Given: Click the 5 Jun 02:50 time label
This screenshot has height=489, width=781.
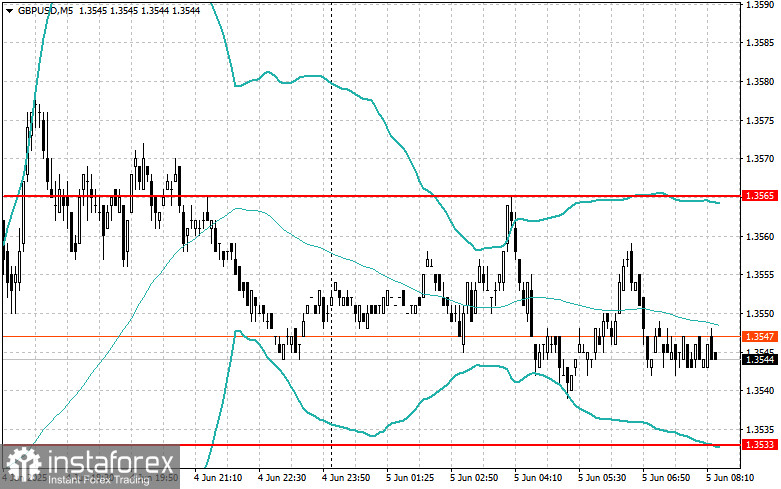Looking at the screenshot, I should [x=474, y=478].
